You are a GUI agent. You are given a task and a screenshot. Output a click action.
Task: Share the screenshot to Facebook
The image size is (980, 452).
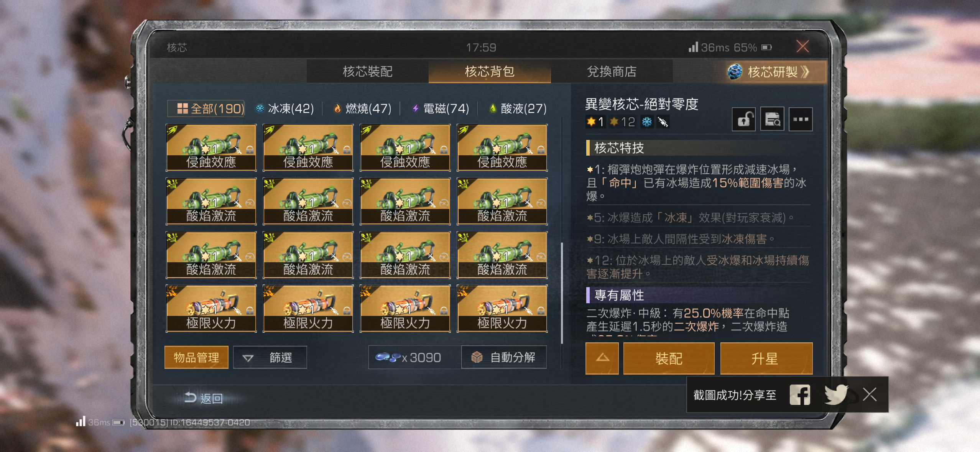(800, 394)
